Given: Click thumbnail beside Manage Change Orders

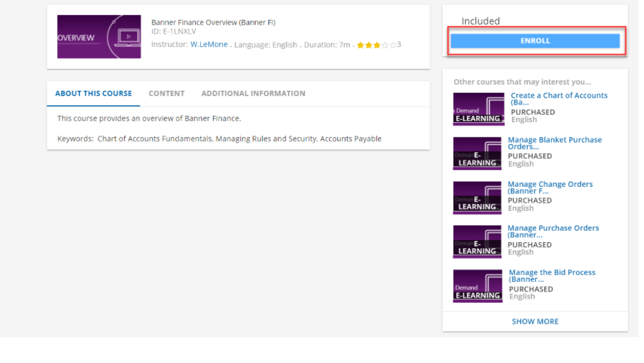Looking at the screenshot, I should (x=477, y=197).
